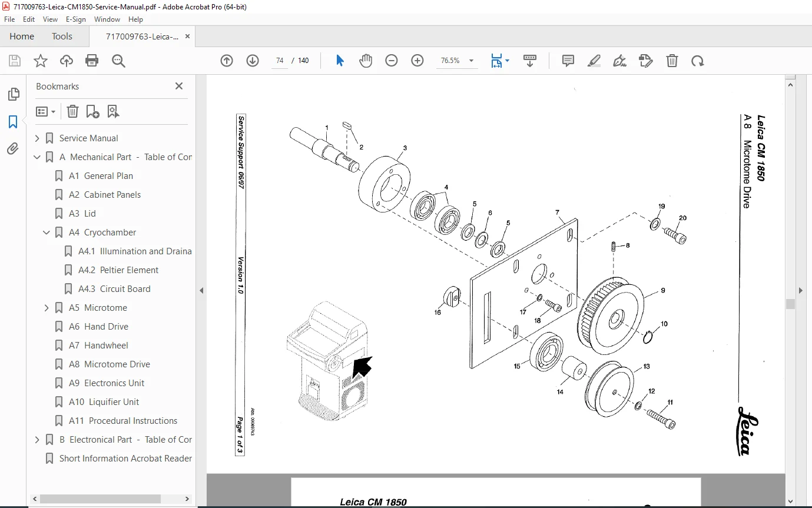Open the Window menu

click(x=107, y=19)
